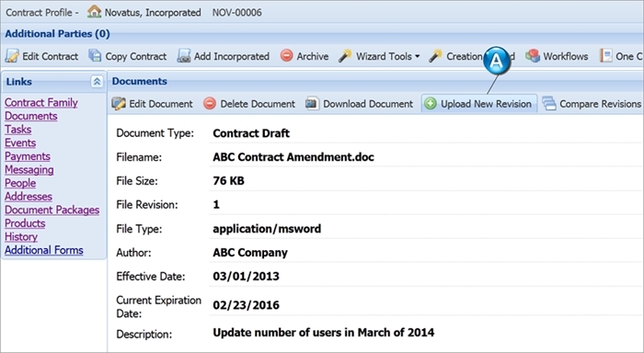644x353 pixels.
Task: Choose Archive in the contract toolbar
Action: coord(305,56)
